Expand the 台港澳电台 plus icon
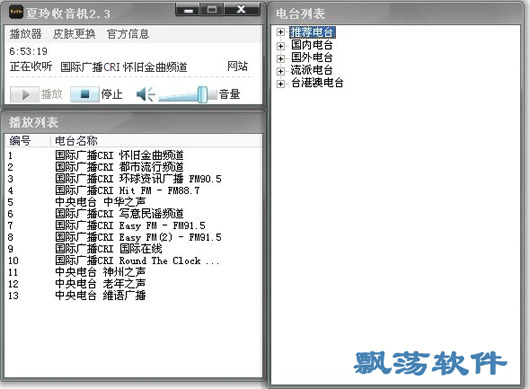The height and width of the screenshot is (389, 530). pyautogui.click(x=280, y=83)
